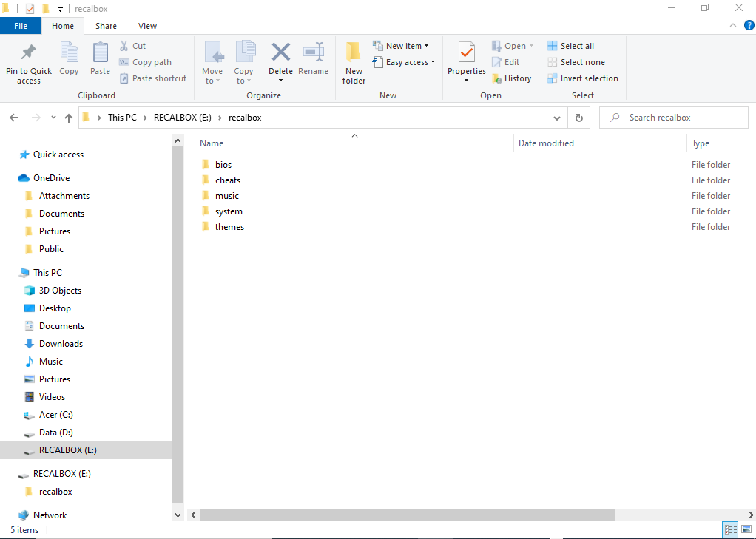
Task: Click RECALBOX (E:) in the breadcrumb path
Action: click(x=183, y=118)
